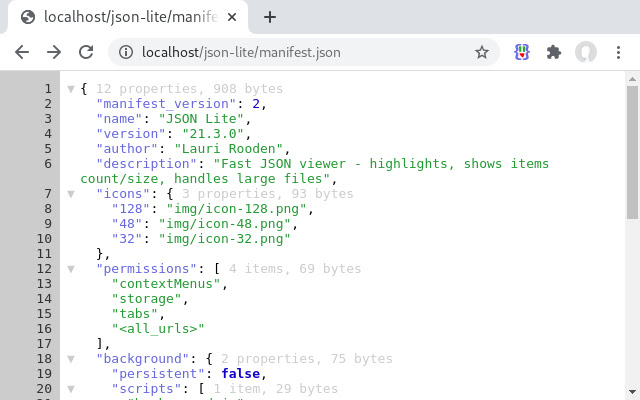Reload the manifest.json page
This screenshot has width=640, height=400.
(86, 52)
